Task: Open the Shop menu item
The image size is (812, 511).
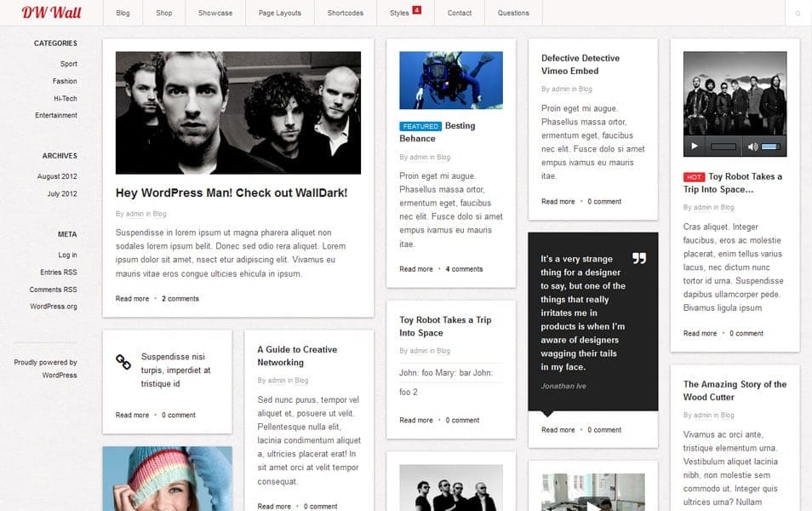Action: [x=164, y=14]
